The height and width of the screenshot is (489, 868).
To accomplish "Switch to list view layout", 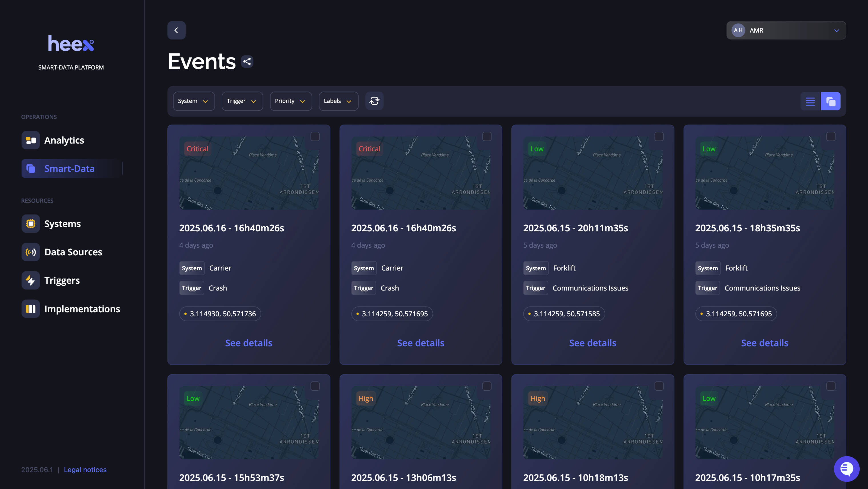I will click(810, 101).
